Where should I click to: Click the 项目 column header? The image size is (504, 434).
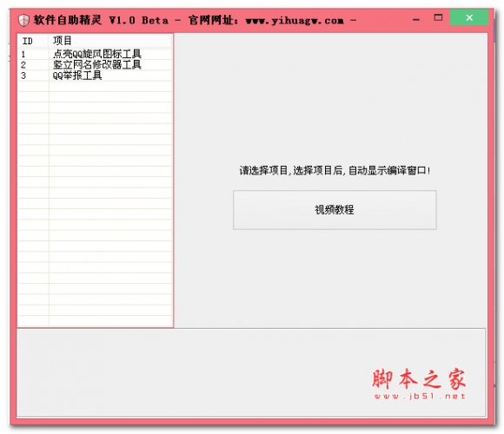110,41
